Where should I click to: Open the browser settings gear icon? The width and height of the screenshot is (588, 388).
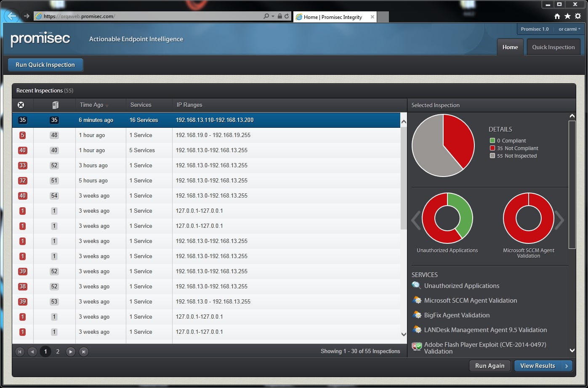[x=577, y=16]
